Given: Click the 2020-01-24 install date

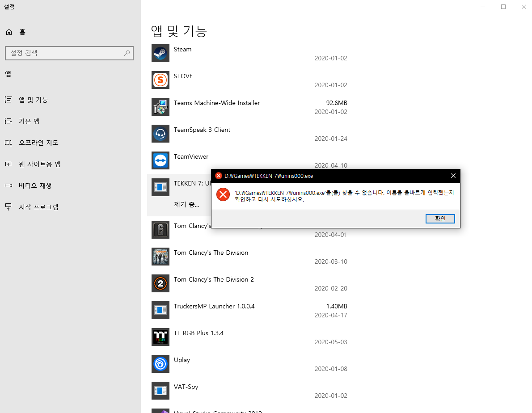Looking at the screenshot, I should pos(331,139).
